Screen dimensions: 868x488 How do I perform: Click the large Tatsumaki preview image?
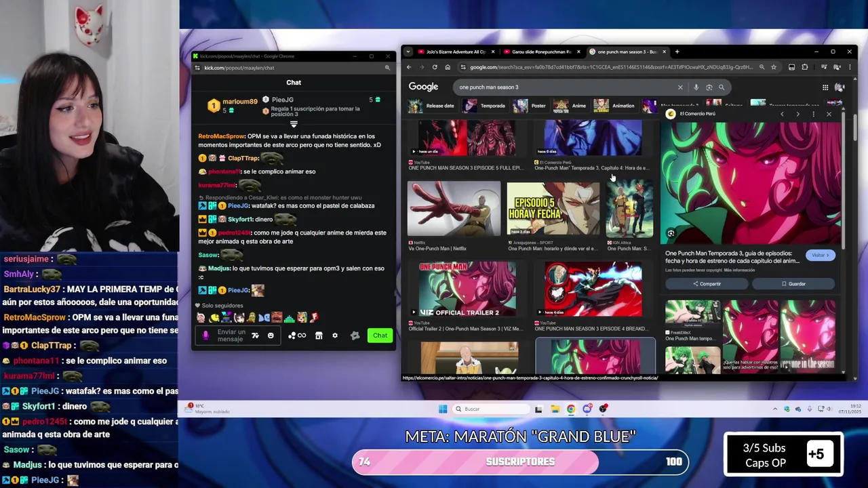pyautogui.click(x=750, y=183)
